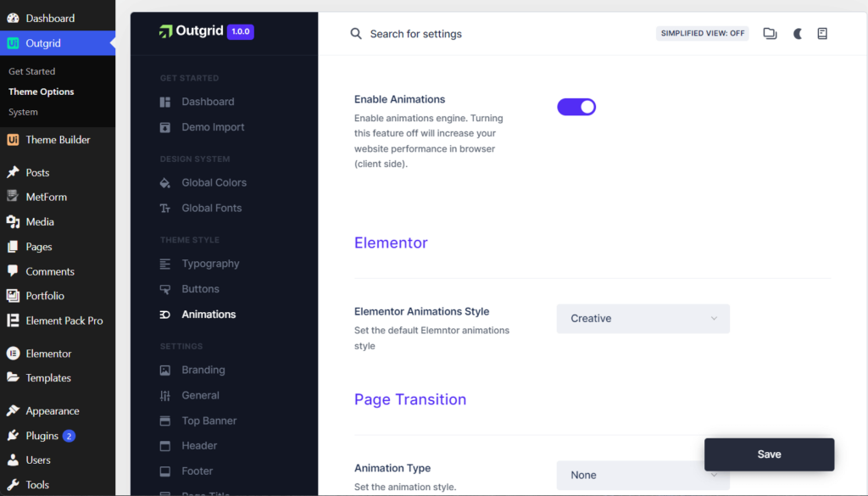The image size is (868, 496).
Task: Toggle dark mode moon icon
Action: 797,34
